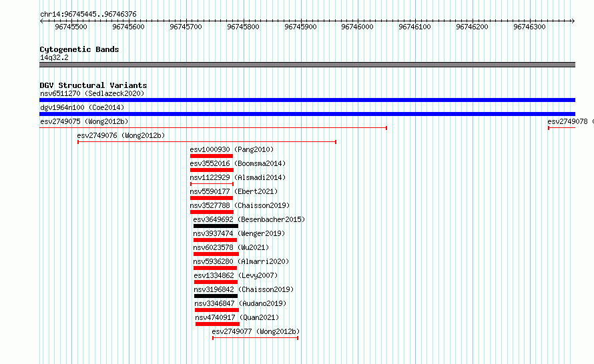Select the esv2749076 (Wong2012b) label

click(x=121, y=135)
